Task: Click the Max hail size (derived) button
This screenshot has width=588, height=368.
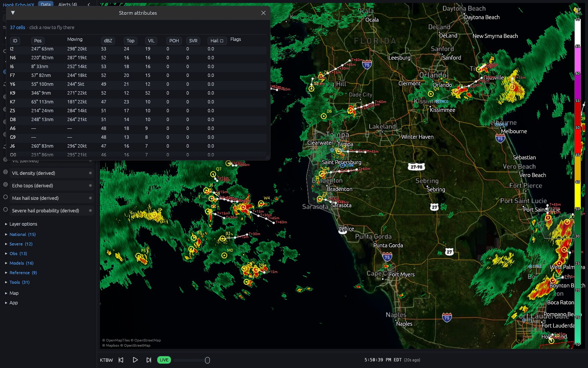Action: click(x=52, y=198)
